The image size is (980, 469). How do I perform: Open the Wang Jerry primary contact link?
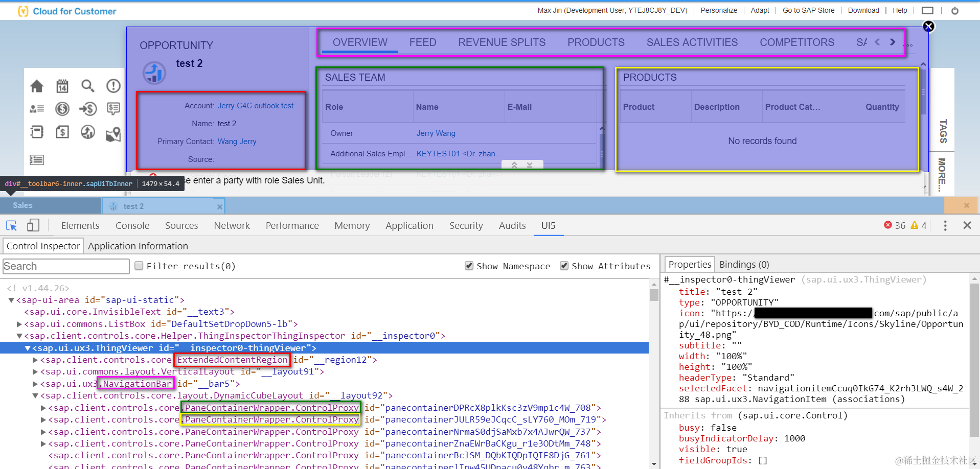click(237, 142)
